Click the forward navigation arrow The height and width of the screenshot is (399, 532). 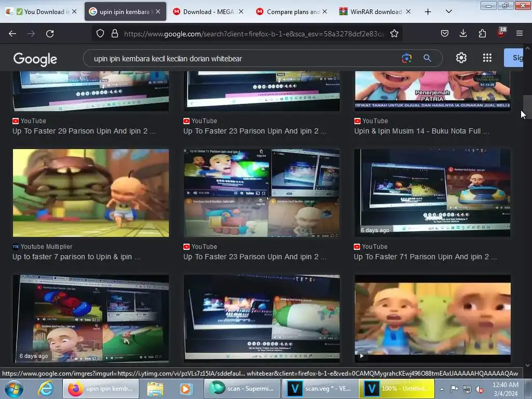tap(31, 34)
